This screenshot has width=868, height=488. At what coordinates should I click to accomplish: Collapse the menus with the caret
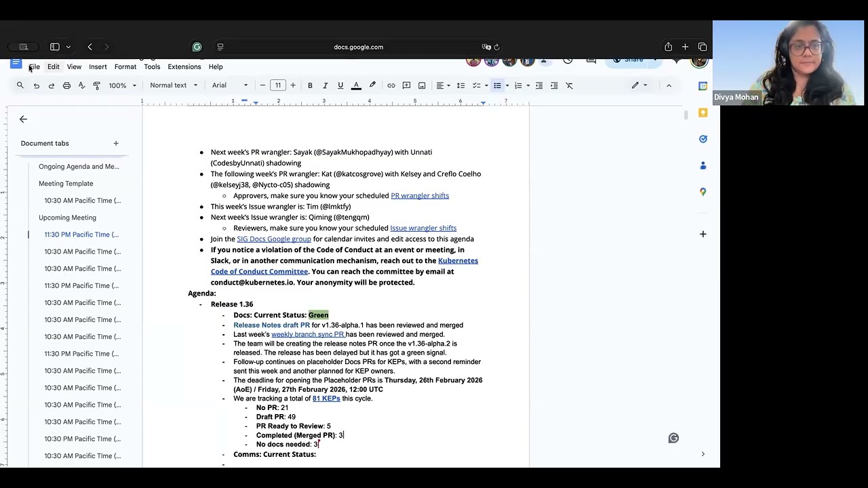[669, 85]
